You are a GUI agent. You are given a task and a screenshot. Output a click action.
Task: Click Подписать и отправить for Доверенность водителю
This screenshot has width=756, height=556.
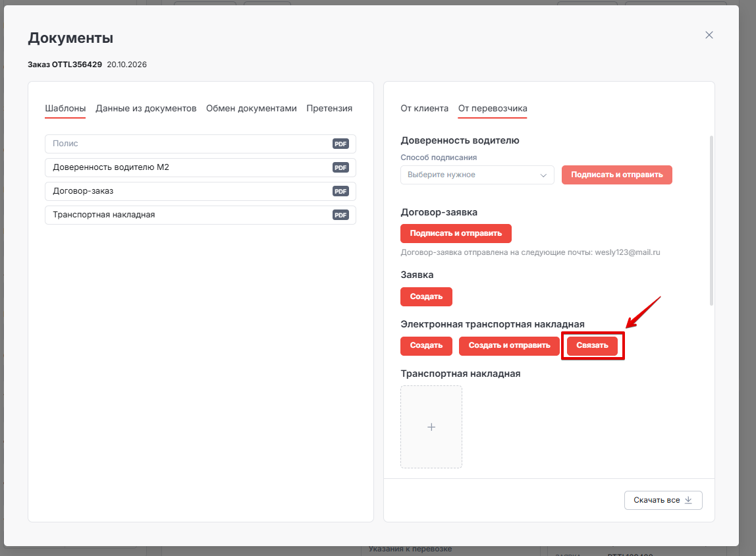click(616, 175)
